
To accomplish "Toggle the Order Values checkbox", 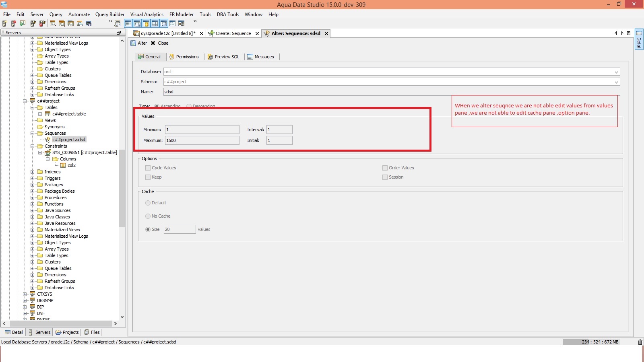I will click(x=385, y=168).
